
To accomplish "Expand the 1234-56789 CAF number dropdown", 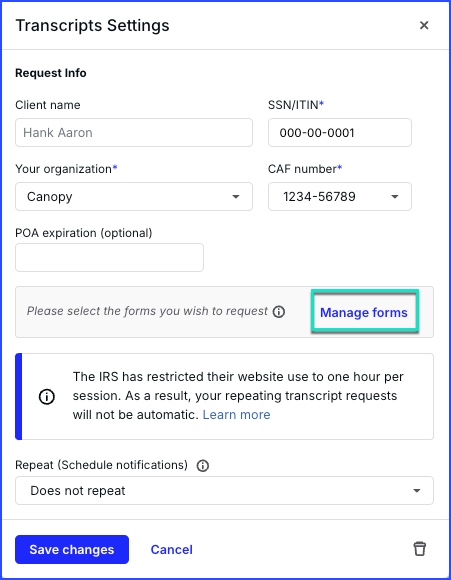I will pyautogui.click(x=340, y=196).
